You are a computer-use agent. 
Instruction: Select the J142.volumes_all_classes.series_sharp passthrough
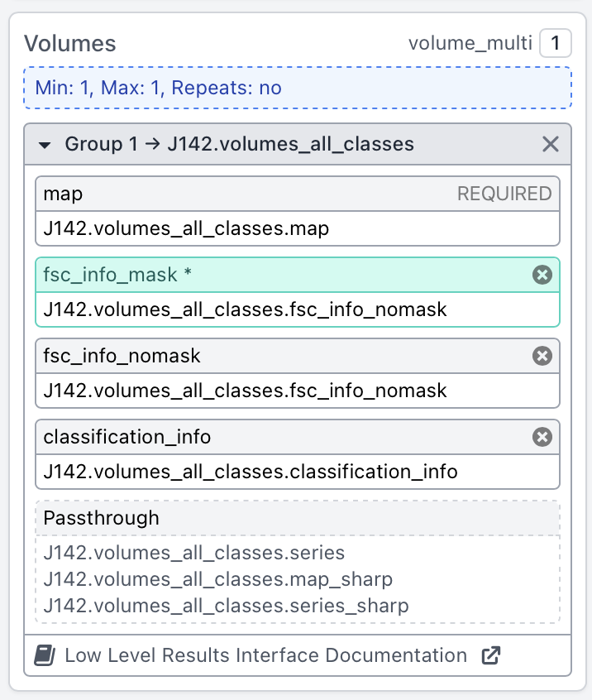[x=226, y=606]
